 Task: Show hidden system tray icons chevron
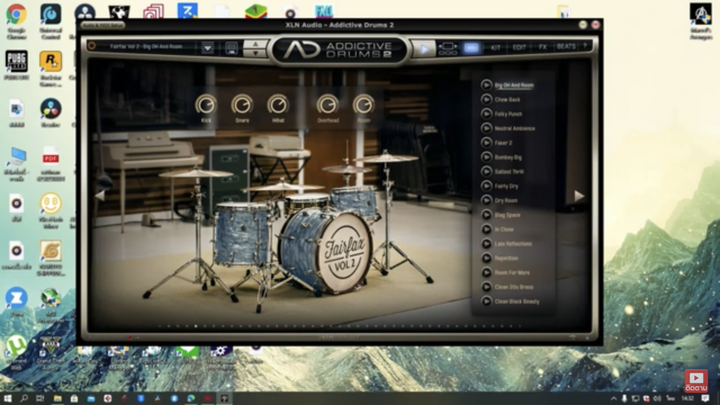pos(613,399)
